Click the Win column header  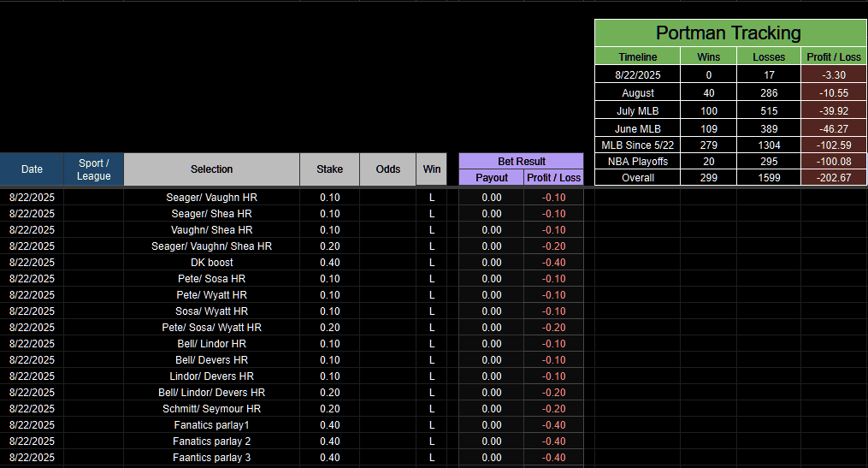click(x=432, y=169)
